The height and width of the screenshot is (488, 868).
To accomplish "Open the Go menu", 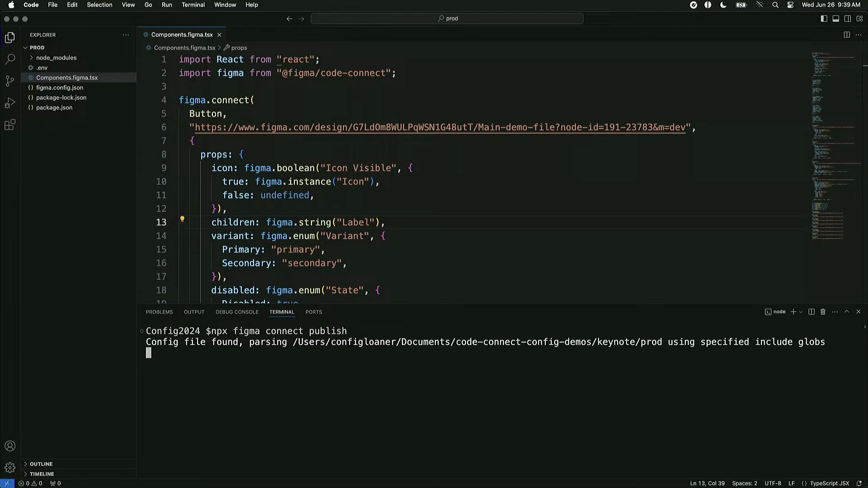I will pos(148,5).
